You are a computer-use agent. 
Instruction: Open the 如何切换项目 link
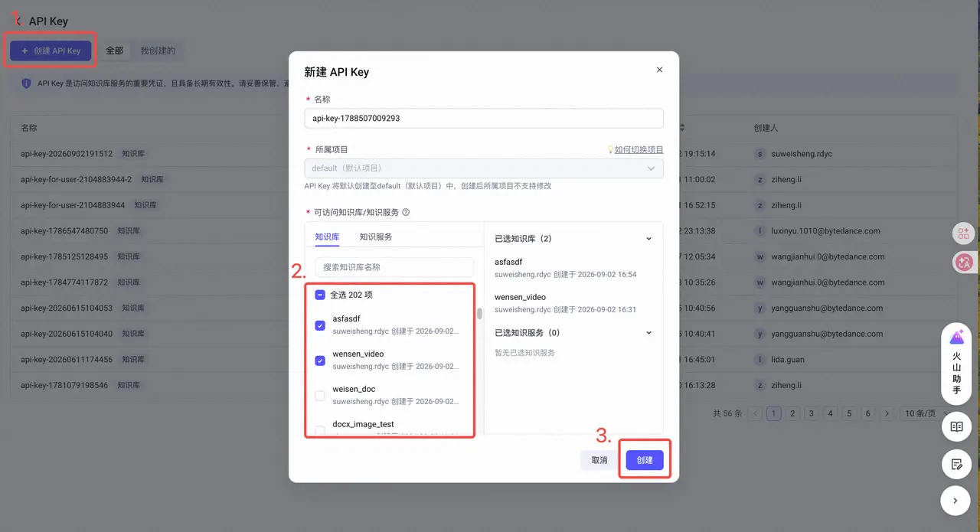pyautogui.click(x=639, y=150)
